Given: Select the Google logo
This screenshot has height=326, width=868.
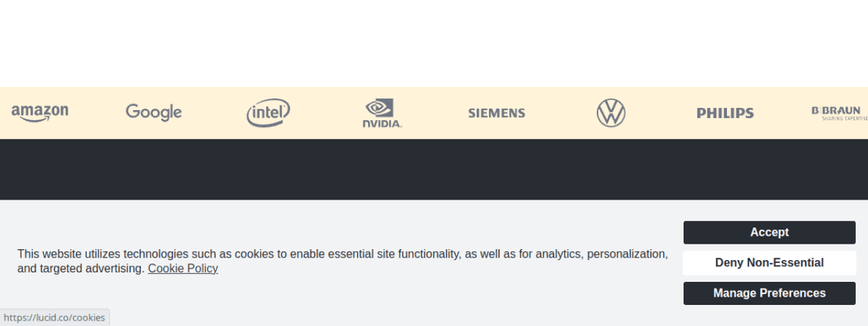Looking at the screenshot, I should pyautogui.click(x=153, y=112).
